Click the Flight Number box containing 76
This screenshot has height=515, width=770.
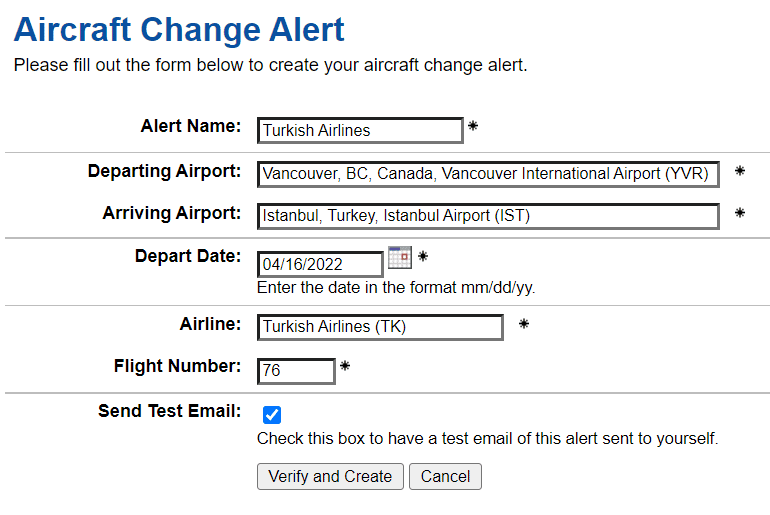click(296, 370)
